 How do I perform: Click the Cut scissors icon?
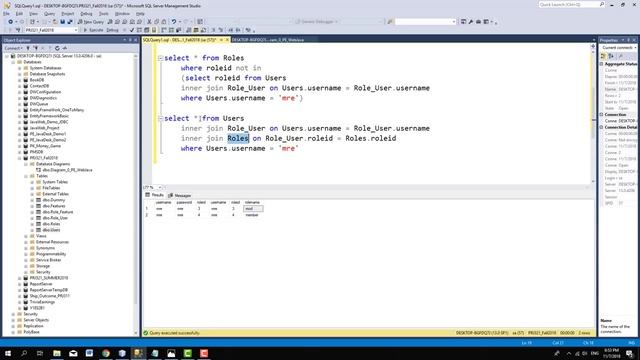(x=149, y=22)
